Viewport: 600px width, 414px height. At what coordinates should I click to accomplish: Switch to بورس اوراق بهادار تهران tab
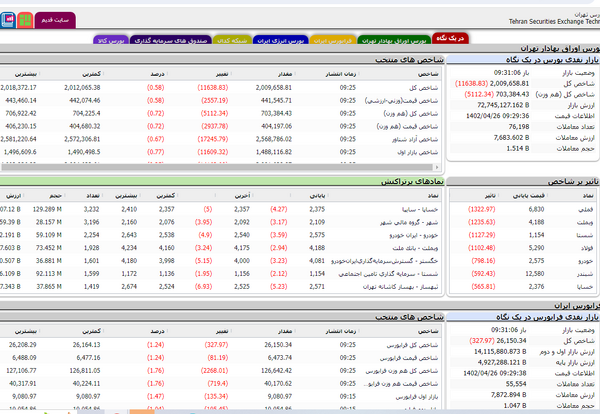[x=394, y=41]
